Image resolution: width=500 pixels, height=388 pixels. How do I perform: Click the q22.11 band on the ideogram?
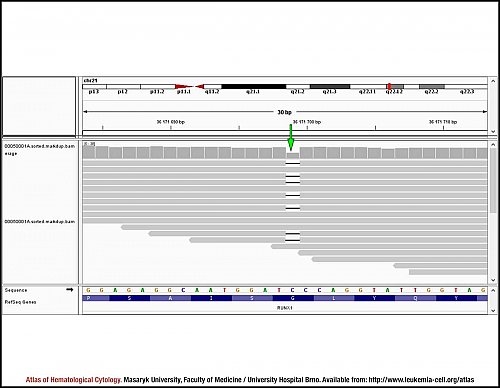tap(368, 87)
